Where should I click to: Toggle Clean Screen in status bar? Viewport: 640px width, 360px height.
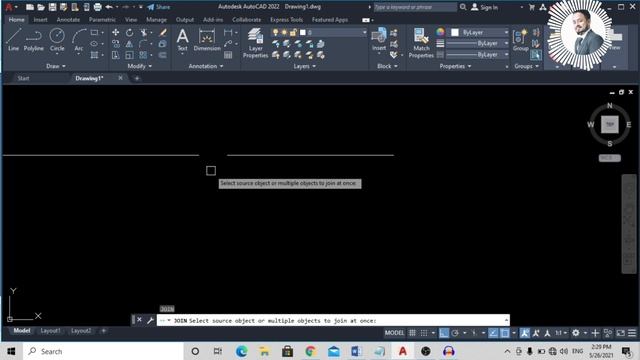[x=620, y=333]
